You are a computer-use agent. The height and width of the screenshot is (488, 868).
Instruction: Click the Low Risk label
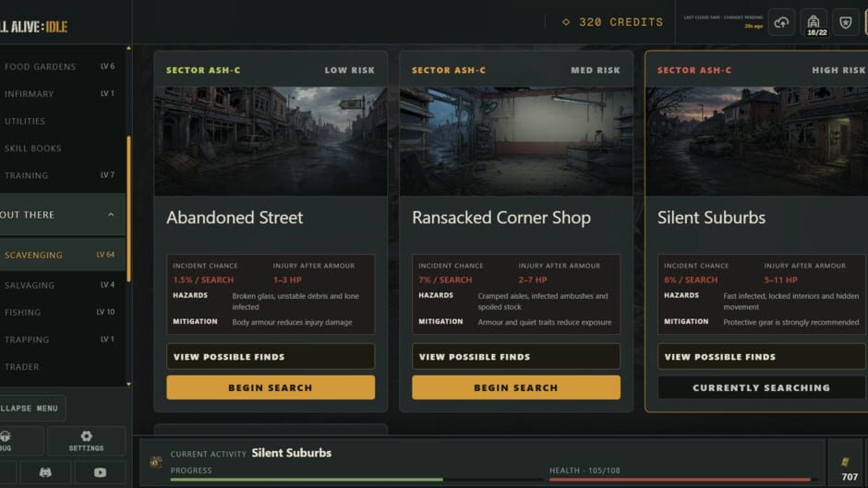point(349,70)
